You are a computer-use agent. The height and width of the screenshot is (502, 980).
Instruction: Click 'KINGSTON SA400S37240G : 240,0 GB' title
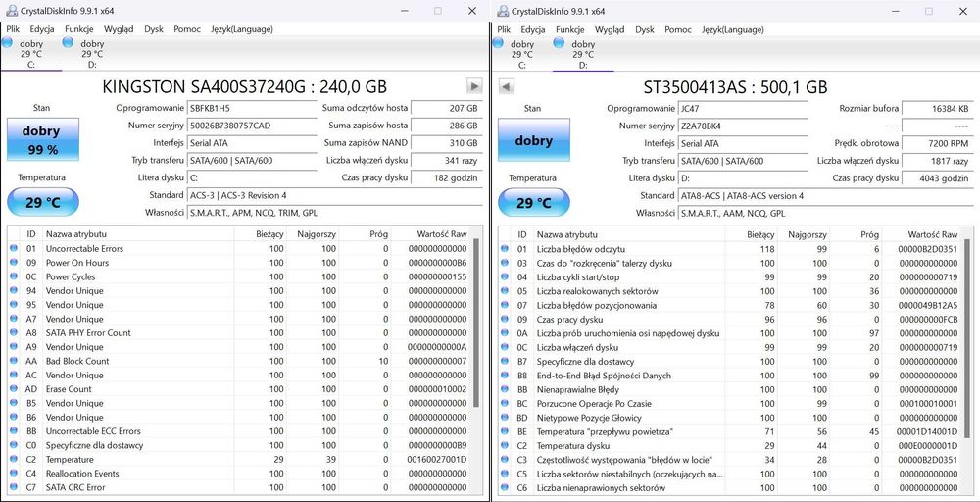tap(244, 87)
